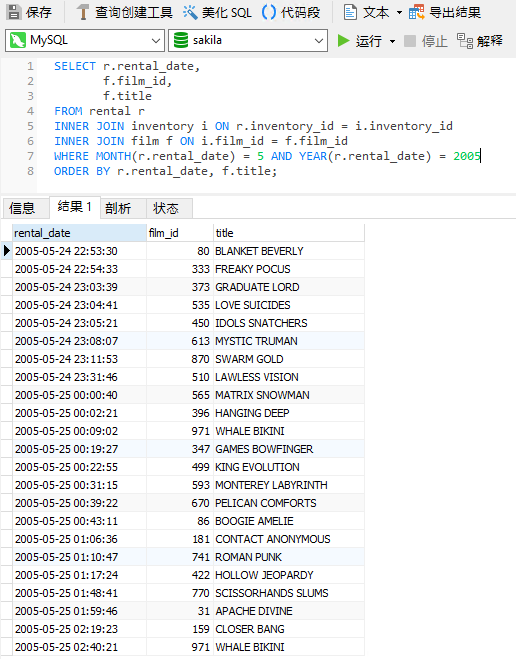Viewport: 516px width, 659px height.
Task: Click the Export Result grid icon
Action: pos(417,12)
